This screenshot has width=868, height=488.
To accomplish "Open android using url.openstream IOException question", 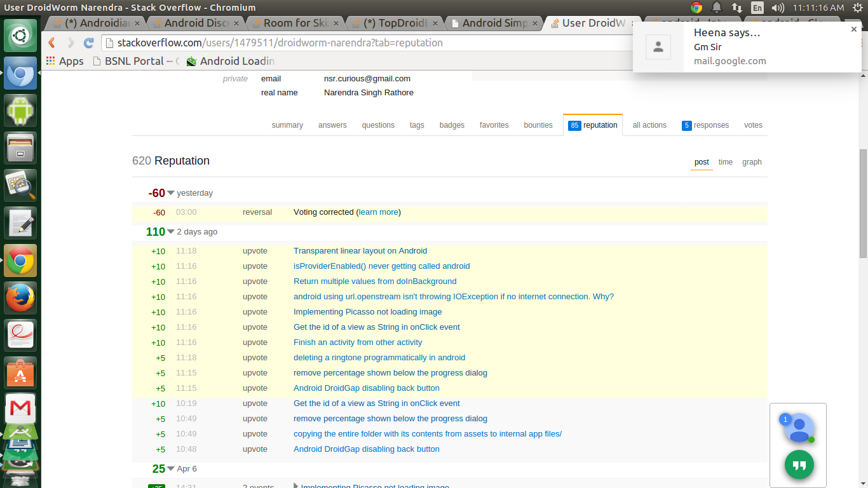I will (454, 297).
